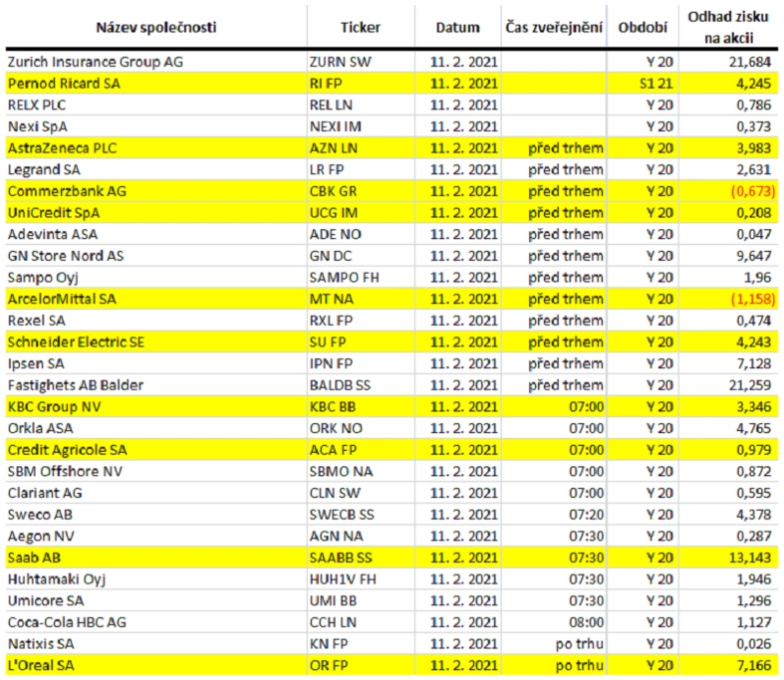Select the Nexi SpA company cell
784x680 pixels.
[156, 126]
